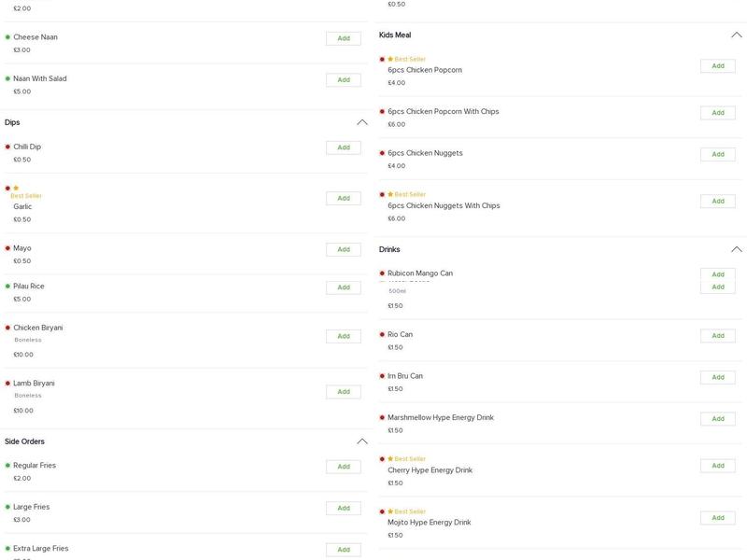Collapse the Kids Meal section chevron
Screen dimensions: 747x560
[737, 35]
